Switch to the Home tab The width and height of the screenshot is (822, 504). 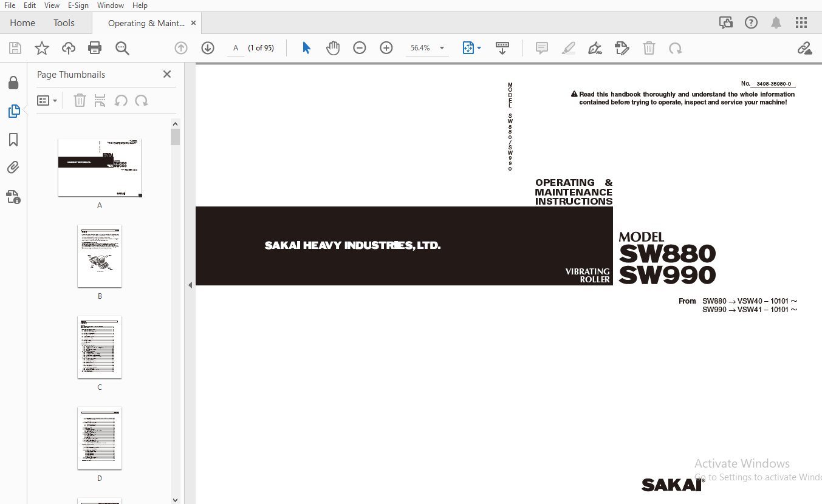[22, 23]
